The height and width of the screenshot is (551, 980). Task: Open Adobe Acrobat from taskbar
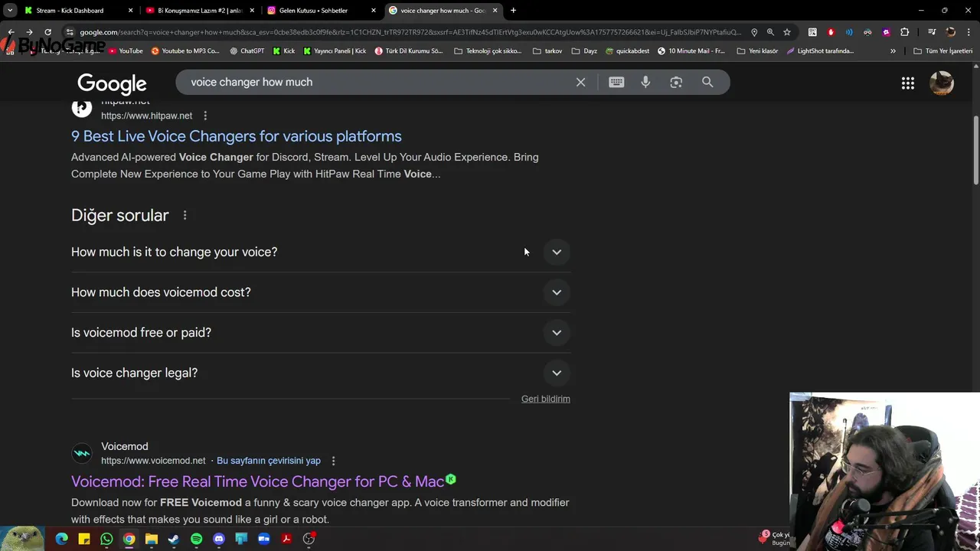[x=286, y=539]
